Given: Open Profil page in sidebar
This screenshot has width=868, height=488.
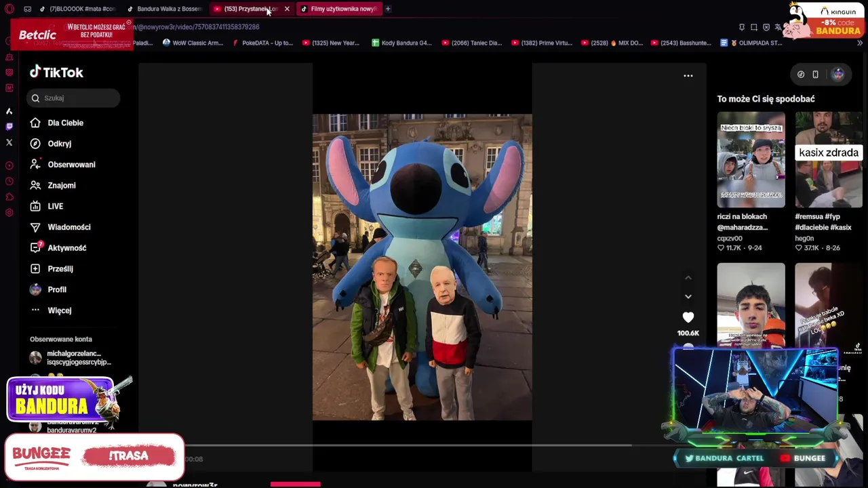Looking at the screenshot, I should point(48,289).
